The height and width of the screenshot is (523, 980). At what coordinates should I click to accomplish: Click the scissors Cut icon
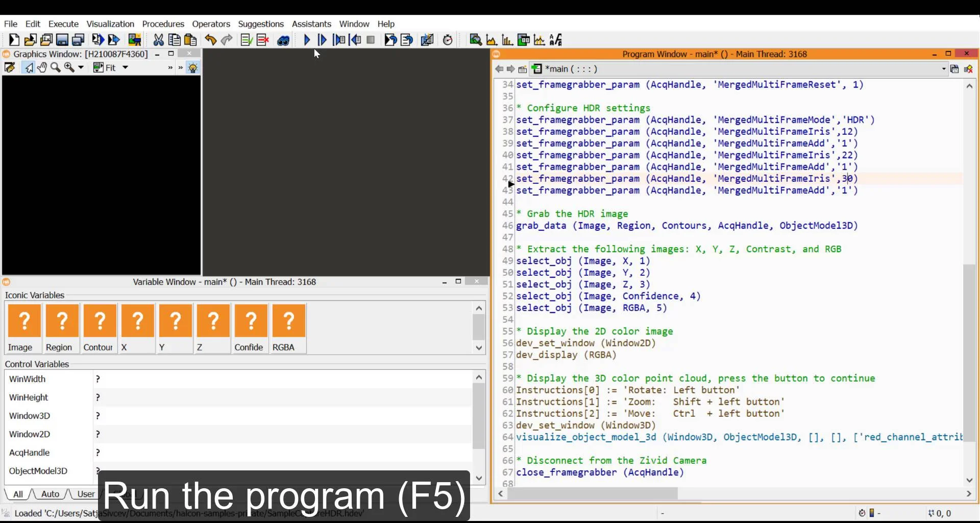point(158,40)
